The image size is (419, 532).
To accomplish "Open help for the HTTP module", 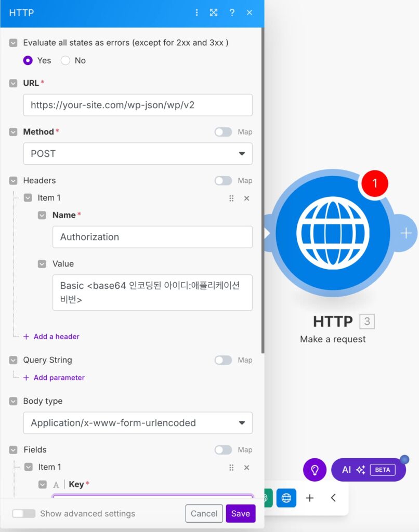I will pyautogui.click(x=232, y=12).
